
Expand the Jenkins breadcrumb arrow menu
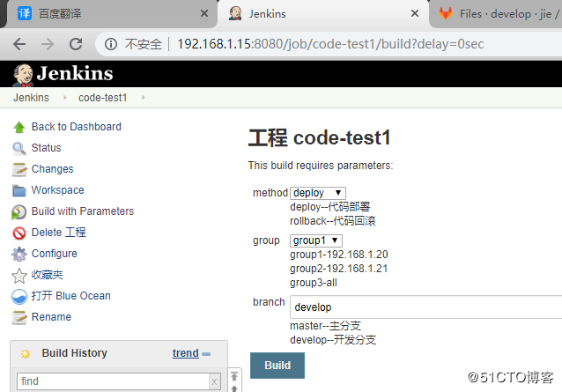[65, 98]
